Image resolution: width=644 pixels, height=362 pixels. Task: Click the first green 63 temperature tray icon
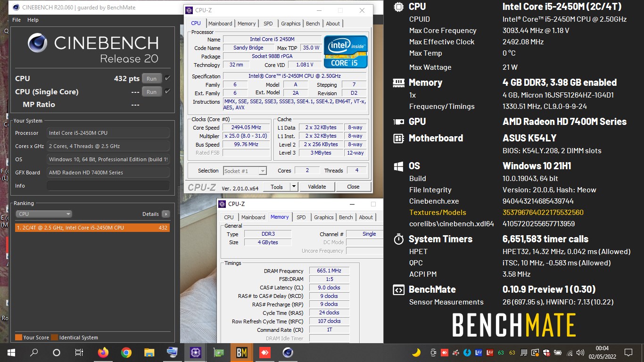pyautogui.click(x=501, y=352)
